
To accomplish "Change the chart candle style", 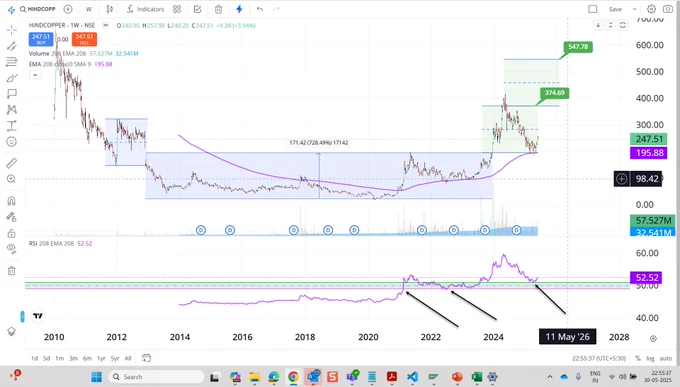I will point(110,9).
